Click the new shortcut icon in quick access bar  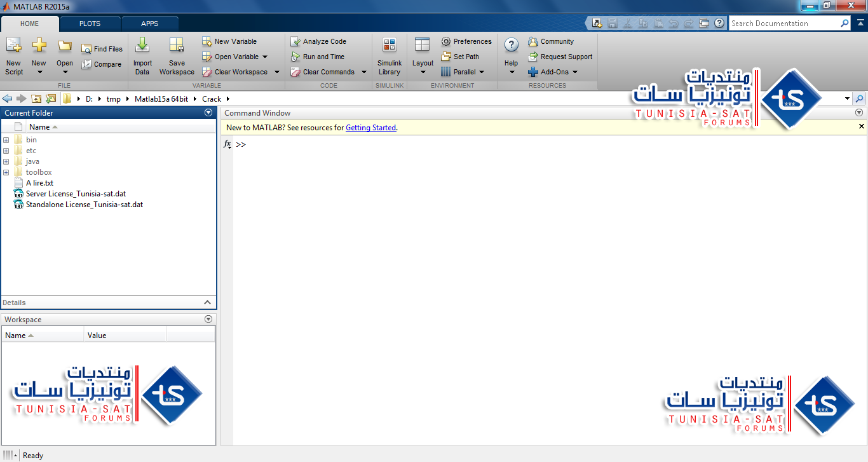597,23
